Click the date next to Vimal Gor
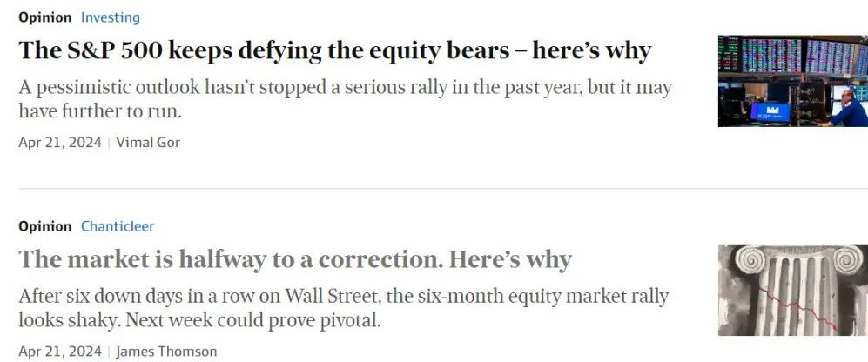The height and width of the screenshot is (362, 868). [60, 142]
